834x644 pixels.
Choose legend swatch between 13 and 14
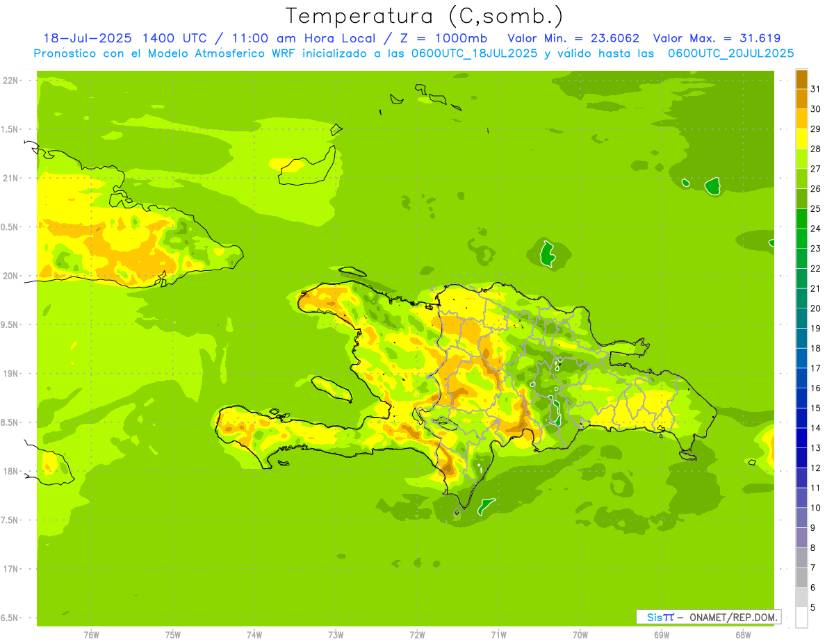point(801,438)
